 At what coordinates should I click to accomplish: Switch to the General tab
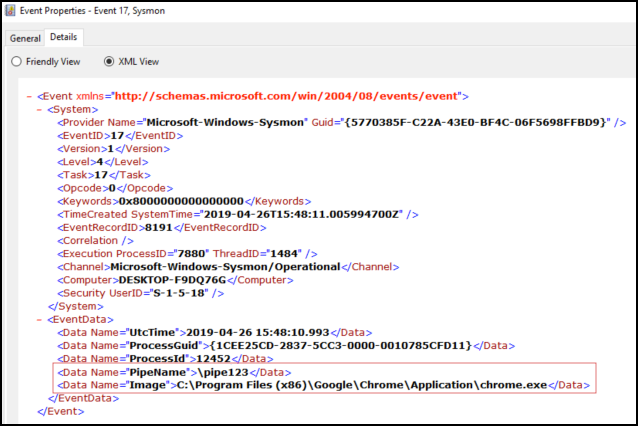pyautogui.click(x=25, y=38)
